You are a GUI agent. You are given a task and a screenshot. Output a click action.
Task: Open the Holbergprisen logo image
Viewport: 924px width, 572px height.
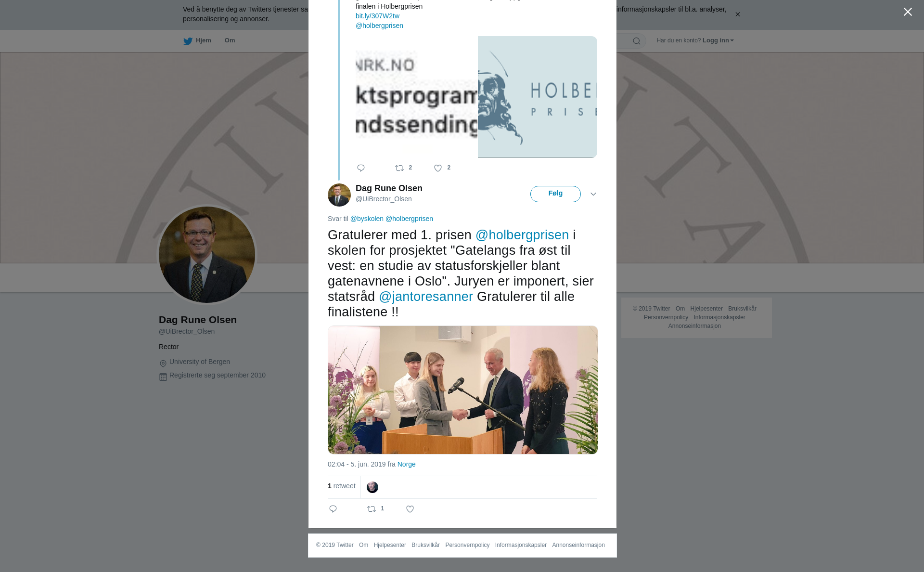click(x=538, y=97)
